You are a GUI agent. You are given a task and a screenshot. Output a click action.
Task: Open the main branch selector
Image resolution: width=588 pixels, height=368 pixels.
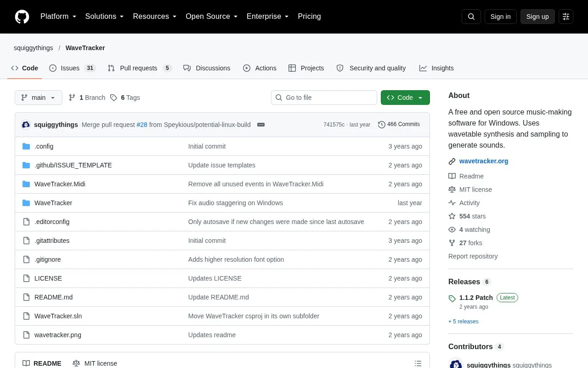coord(39,98)
